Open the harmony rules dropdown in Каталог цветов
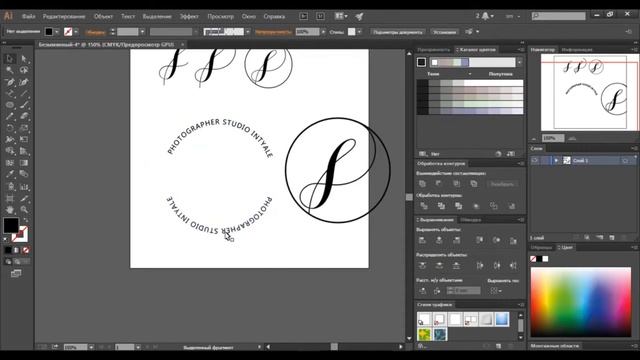 click(x=519, y=62)
